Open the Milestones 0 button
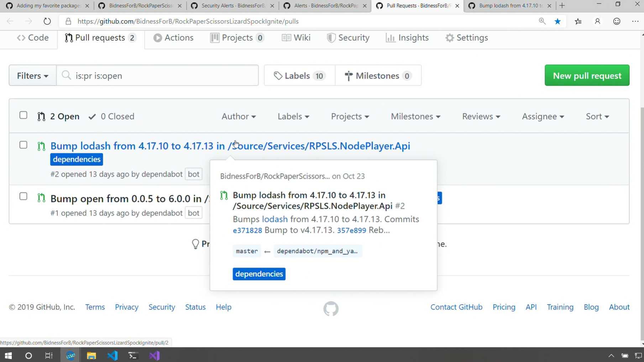The width and height of the screenshot is (644, 362). 378,76
